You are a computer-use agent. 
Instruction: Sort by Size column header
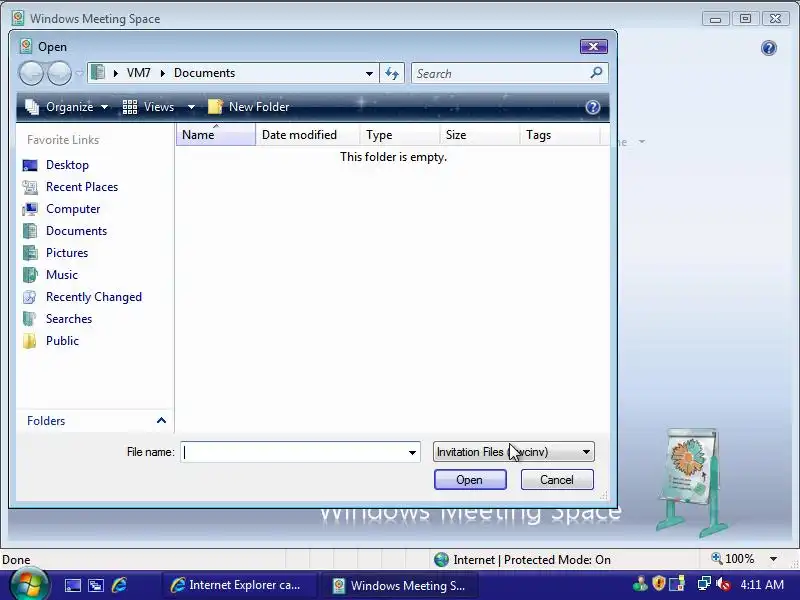tap(479, 135)
